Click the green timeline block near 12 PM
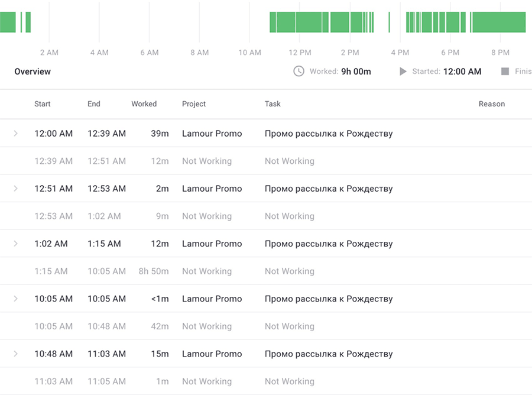Image resolution: width=532 pixels, height=395 pixels. pos(301,22)
